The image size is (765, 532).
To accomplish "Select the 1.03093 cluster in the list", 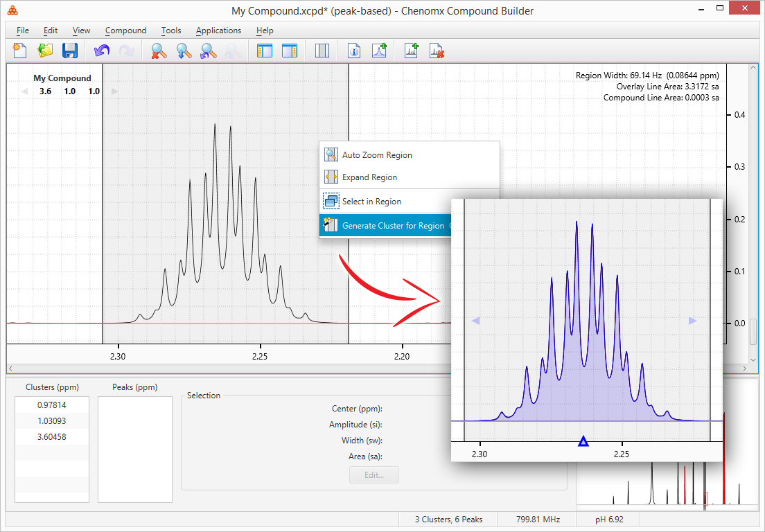I will [52, 421].
